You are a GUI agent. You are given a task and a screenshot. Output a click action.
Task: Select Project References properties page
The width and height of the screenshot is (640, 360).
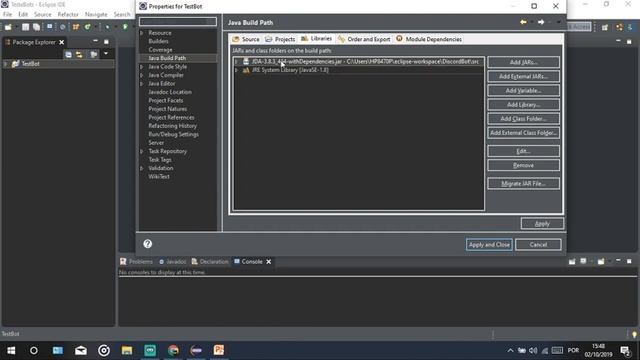(171, 118)
